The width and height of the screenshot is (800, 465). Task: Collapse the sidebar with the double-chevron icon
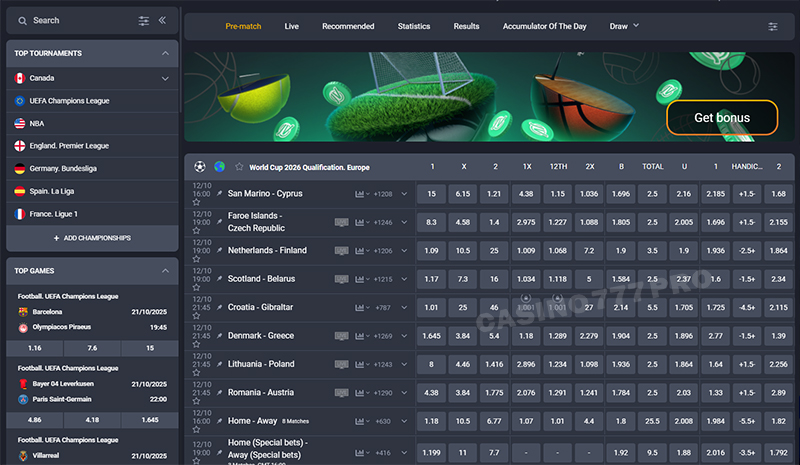click(162, 20)
